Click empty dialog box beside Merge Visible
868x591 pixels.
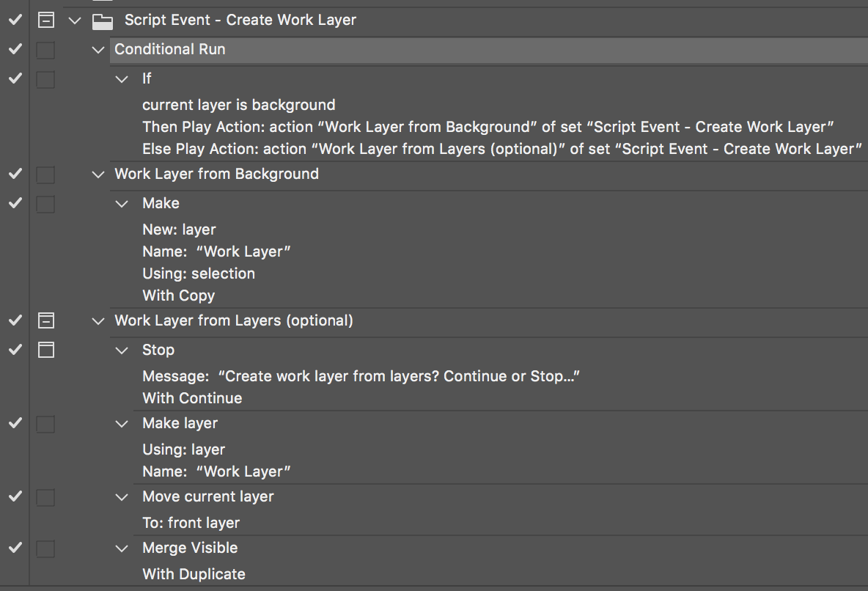[45, 548]
